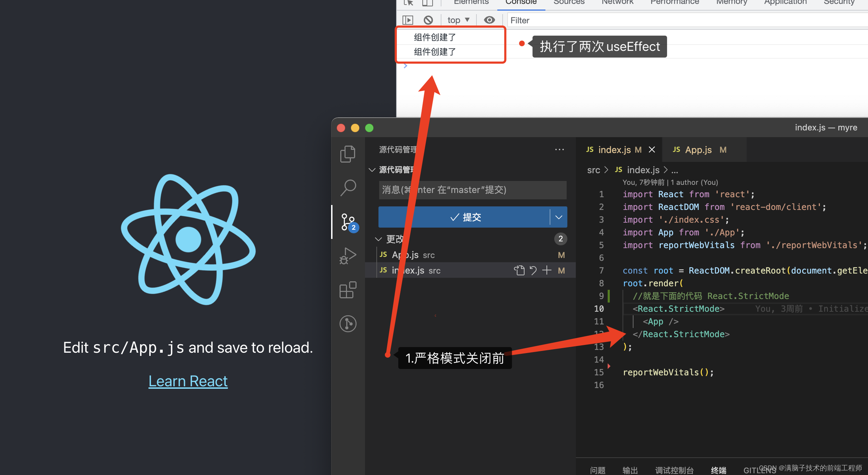868x475 pixels.
Task: Switch to the Sources panel in DevTools
Action: [x=568, y=2]
